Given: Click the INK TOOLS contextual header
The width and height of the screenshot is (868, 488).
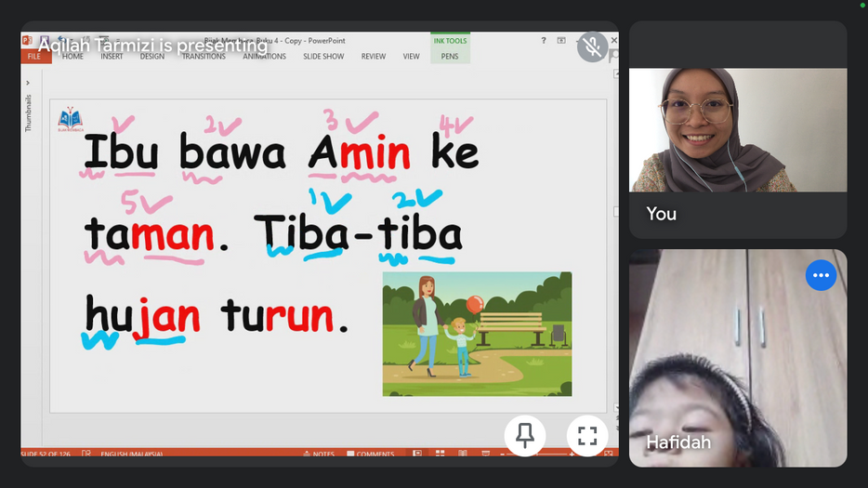Looking at the screenshot, I should pyautogui.click(x=450, y=41).
